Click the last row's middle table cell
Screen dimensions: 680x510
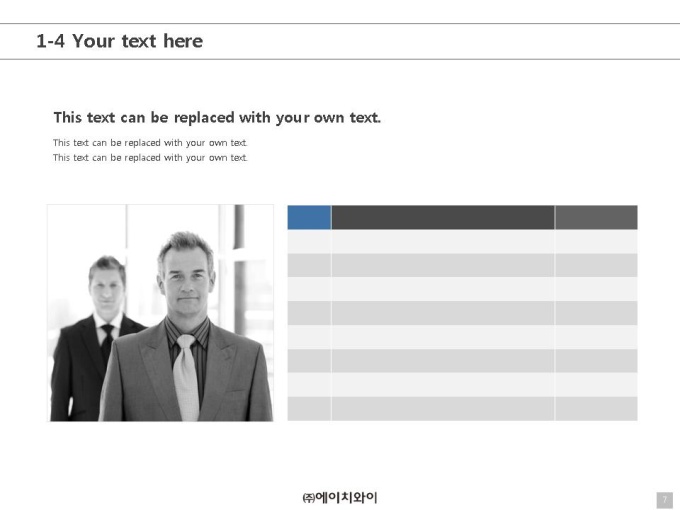(443, 409)
